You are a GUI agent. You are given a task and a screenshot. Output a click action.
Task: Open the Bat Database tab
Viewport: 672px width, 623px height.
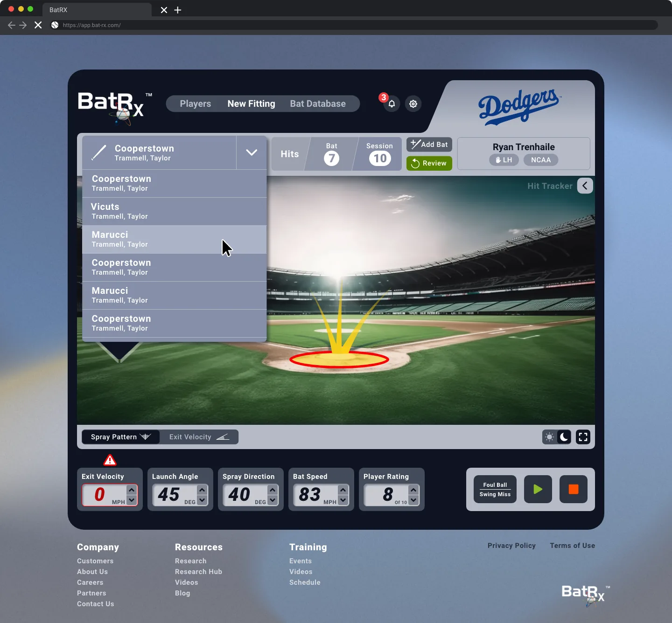pyautogui.click(x=318, y=104)
